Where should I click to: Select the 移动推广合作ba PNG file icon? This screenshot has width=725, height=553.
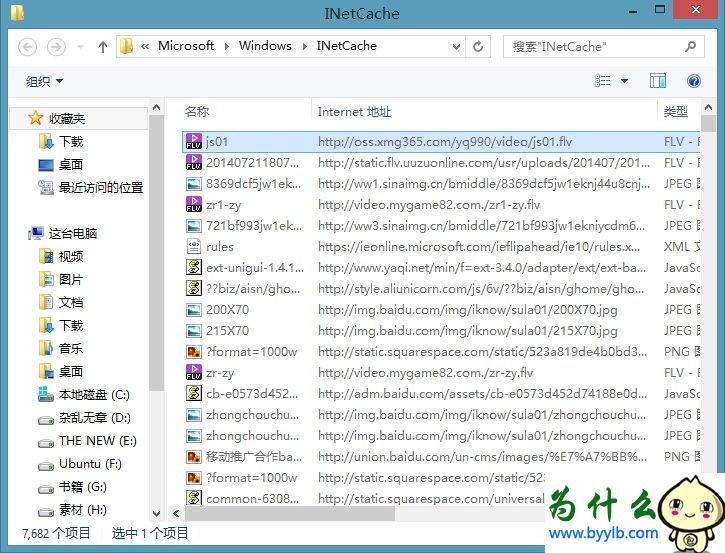pos(194,457)
